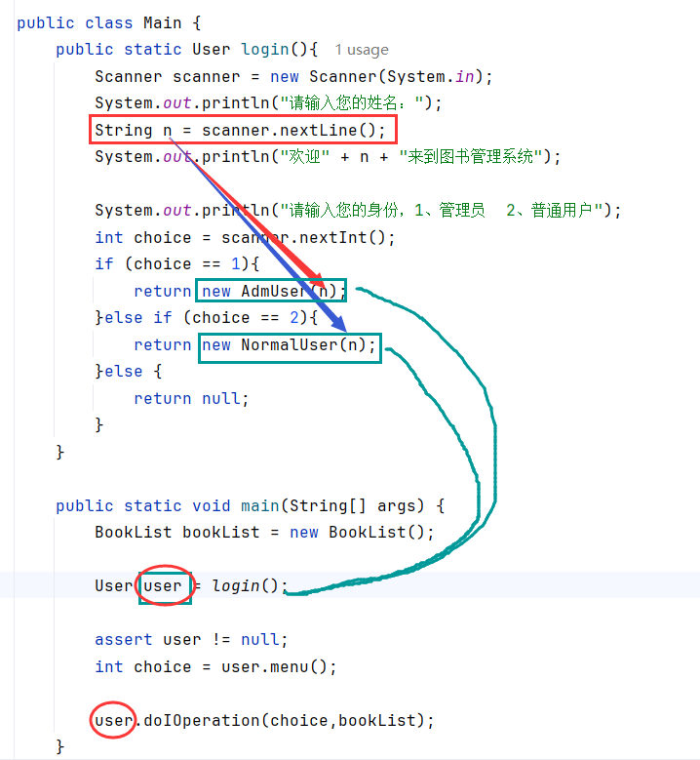
Task: Click the 'new AdmUser(n);' expression
Action: (274, 291)
